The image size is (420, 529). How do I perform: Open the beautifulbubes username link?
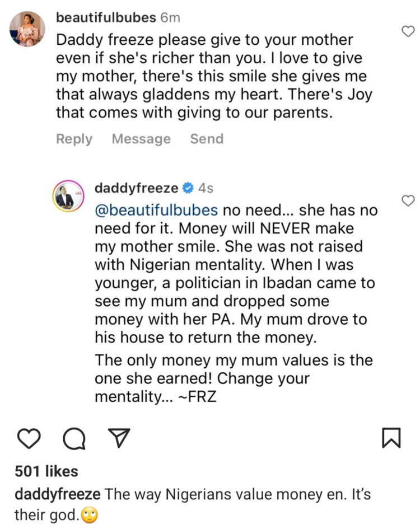pos(106,17)
